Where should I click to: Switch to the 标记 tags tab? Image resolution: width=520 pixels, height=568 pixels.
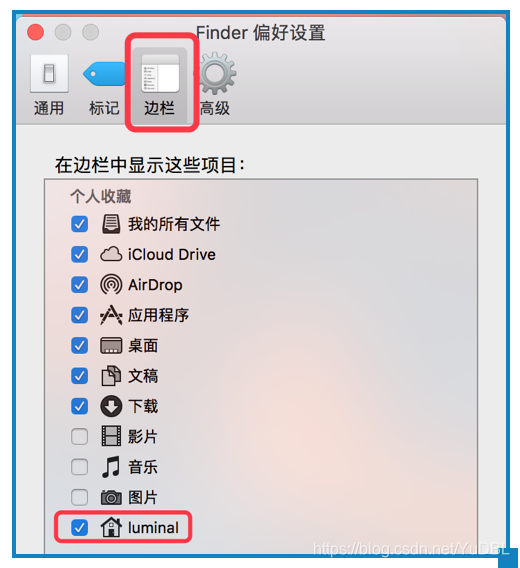[104, 85]
